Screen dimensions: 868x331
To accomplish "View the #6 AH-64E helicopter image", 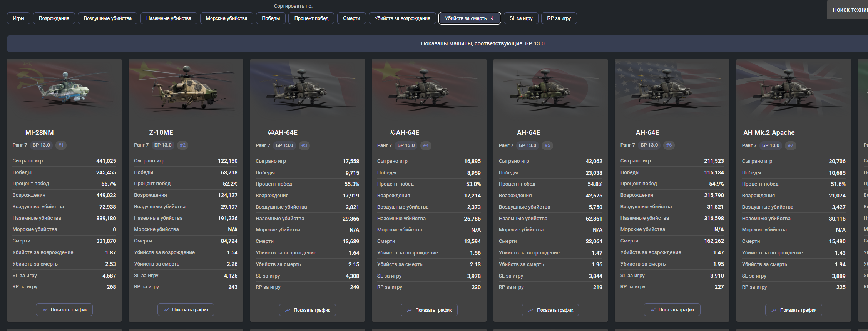I will (672, 89).
